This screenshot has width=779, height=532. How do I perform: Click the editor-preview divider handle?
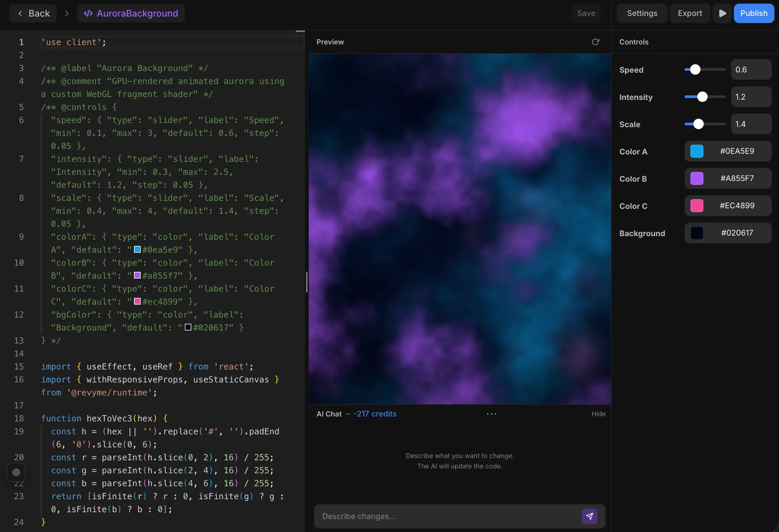click(307, 282)
